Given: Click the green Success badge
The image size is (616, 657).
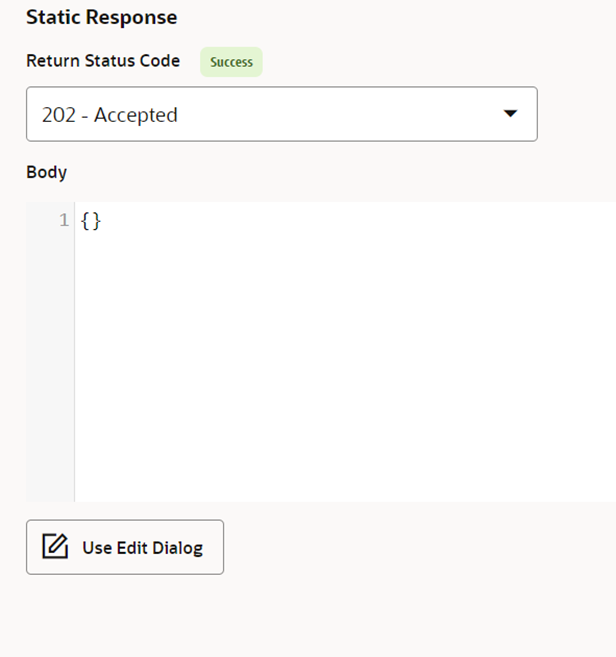Looking at the screenshot, I should tap(231, 62).
